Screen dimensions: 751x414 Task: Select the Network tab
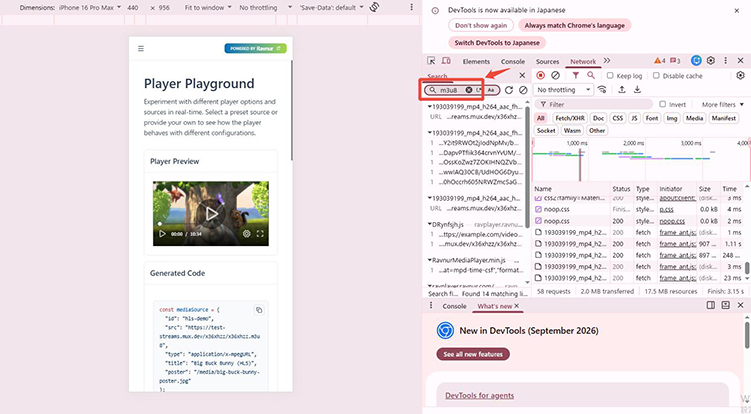click(x=583, y=61)
